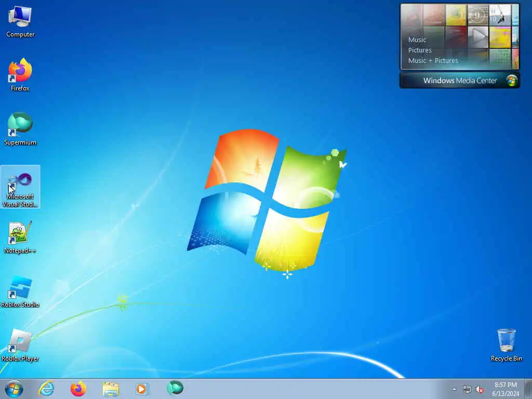This screenshot has width=532, height=399.
Task: Choose Music in the Media Center gadget
Action: [417, 39]
